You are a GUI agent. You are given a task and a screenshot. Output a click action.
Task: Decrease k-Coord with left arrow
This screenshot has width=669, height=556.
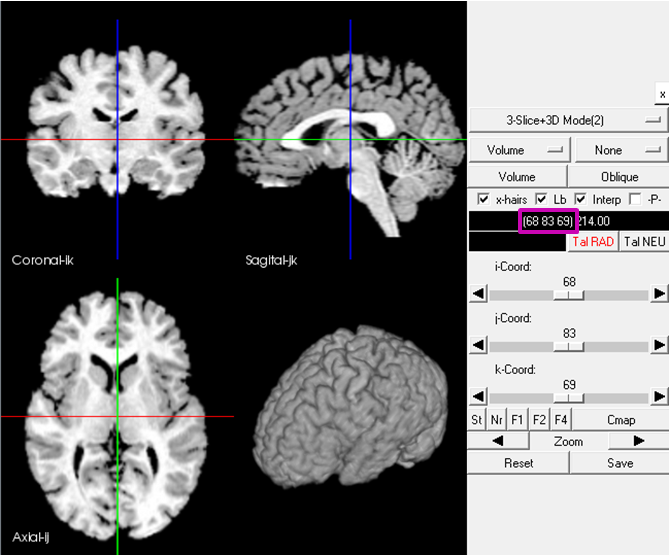(478, 396)
